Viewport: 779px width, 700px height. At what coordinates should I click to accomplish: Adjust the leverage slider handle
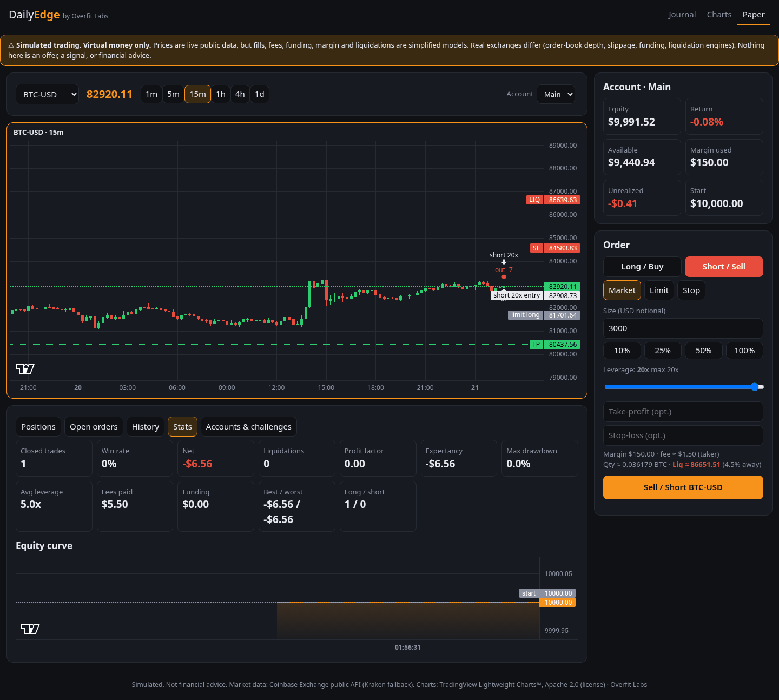coord(755,387)
